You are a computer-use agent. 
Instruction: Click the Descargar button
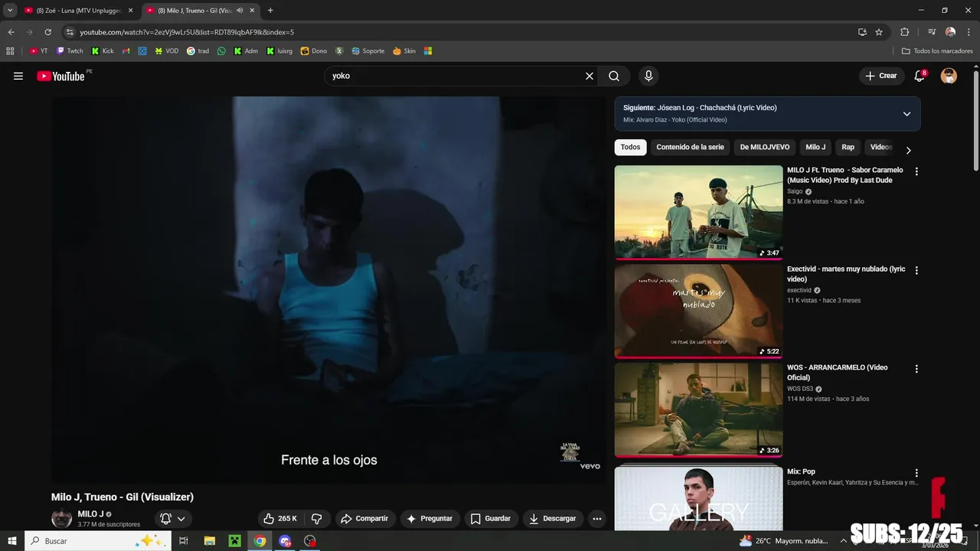552,518
